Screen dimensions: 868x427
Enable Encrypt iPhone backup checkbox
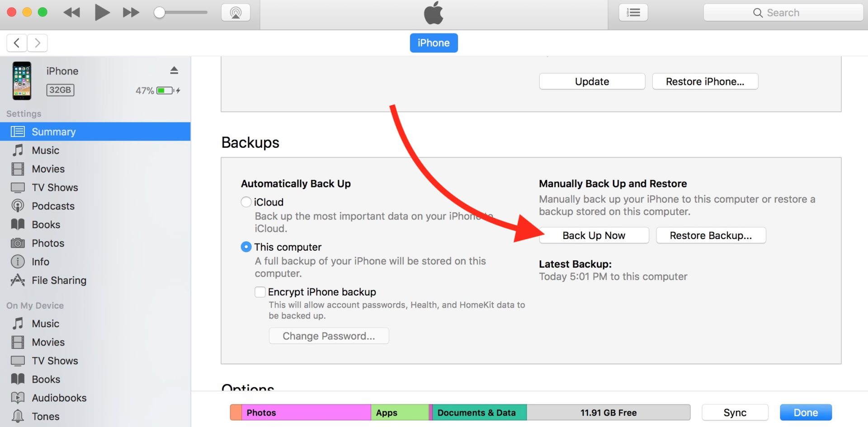click(260, 292)
